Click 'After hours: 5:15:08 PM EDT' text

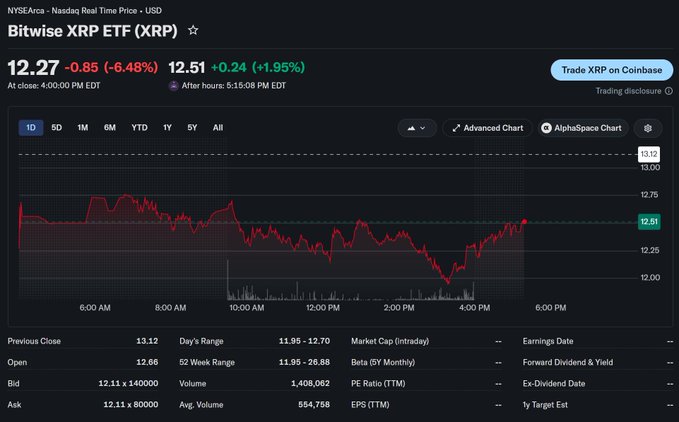click(234, 86)
